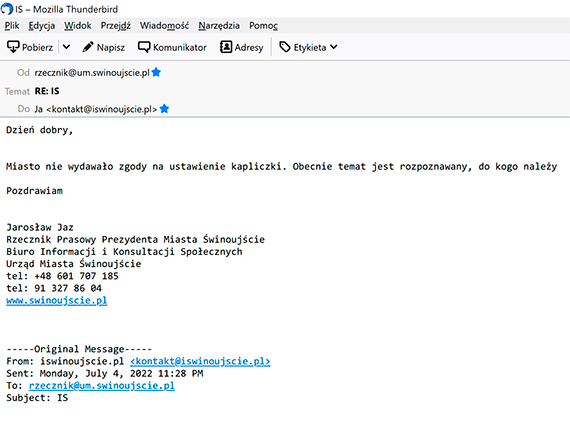Open the Widok menu

(78, 25)
